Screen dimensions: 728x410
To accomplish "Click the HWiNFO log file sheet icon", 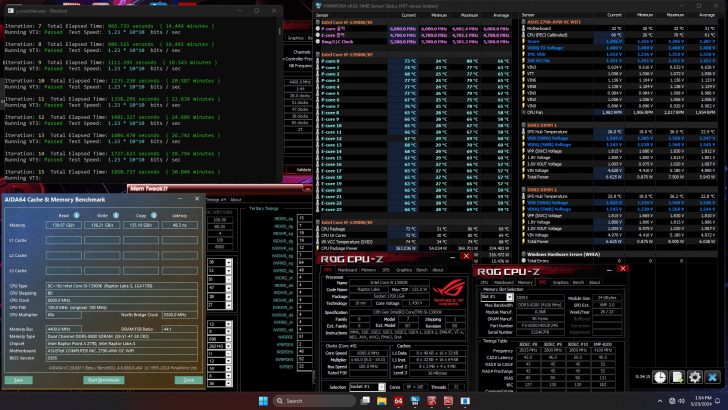I will point(677,377).
